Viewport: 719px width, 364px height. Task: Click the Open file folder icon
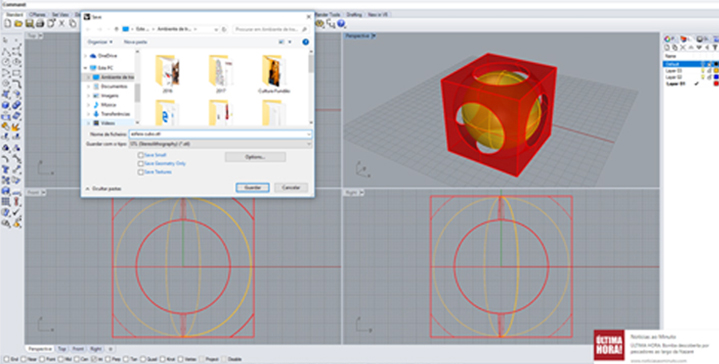pos(18,23)
